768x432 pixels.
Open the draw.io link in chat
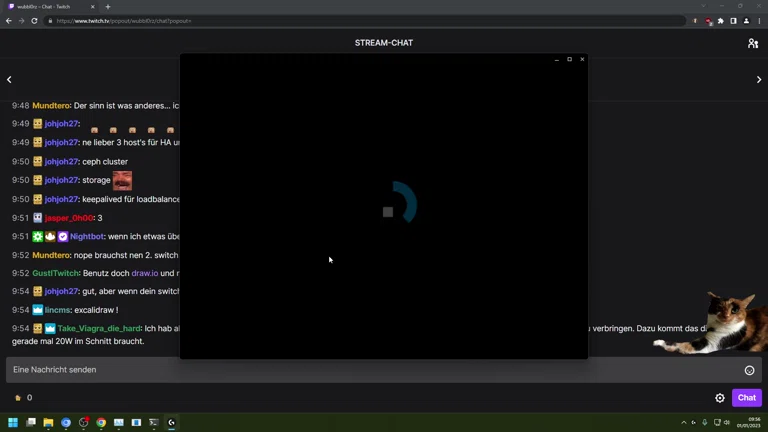click(144, 273)
